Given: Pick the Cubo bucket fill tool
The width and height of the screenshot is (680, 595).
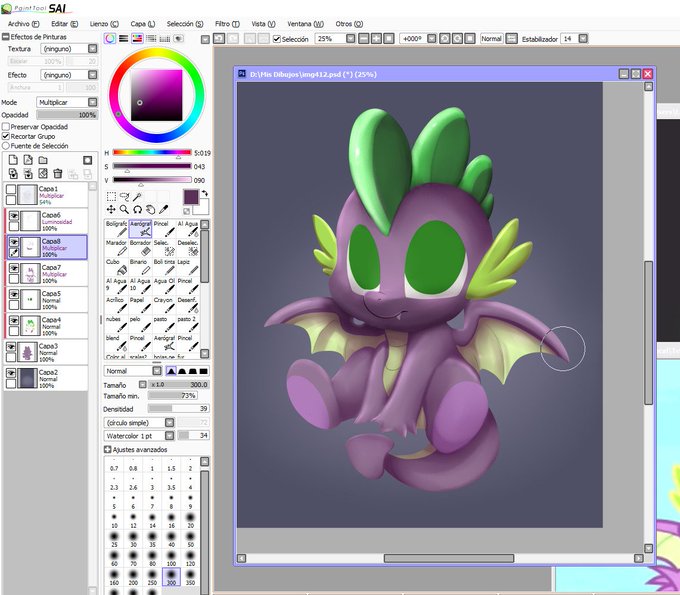Looking at the screenshot, I should 116,267.
